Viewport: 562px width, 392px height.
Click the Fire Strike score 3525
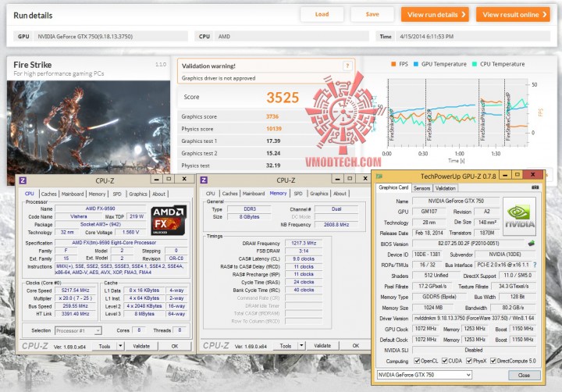tap(283, 97)
